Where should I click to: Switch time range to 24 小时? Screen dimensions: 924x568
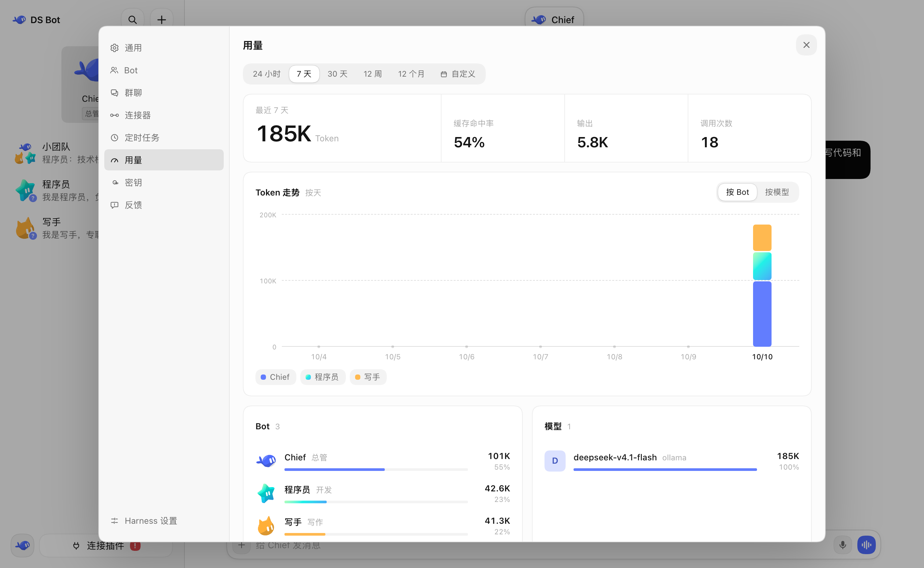(266, 74)
